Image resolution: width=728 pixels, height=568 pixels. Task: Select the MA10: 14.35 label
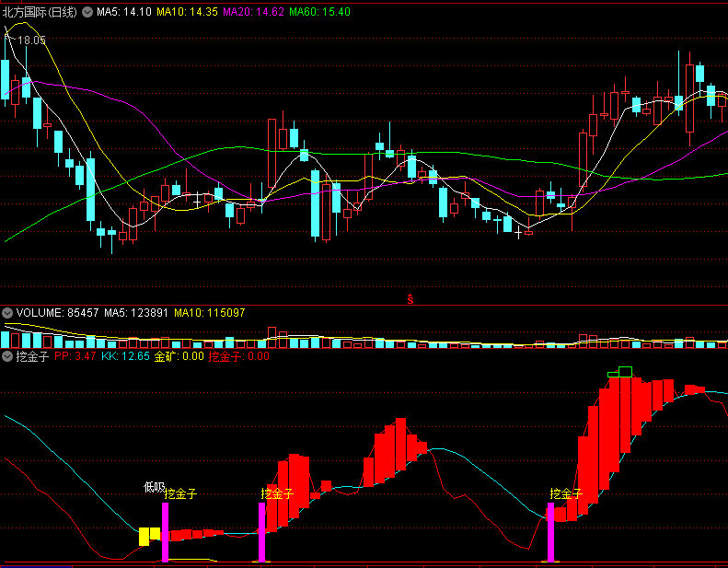[x=187, y=12]
